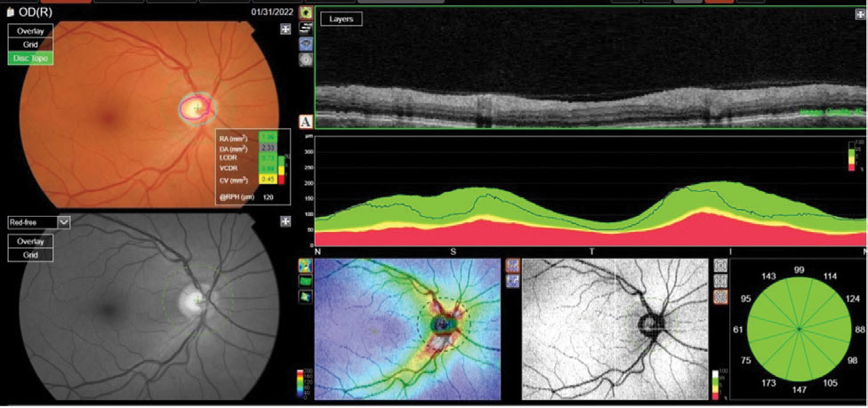Click the RNFL thickness heat map image
The height and width of the screenshot is (408, 868).
407,329
